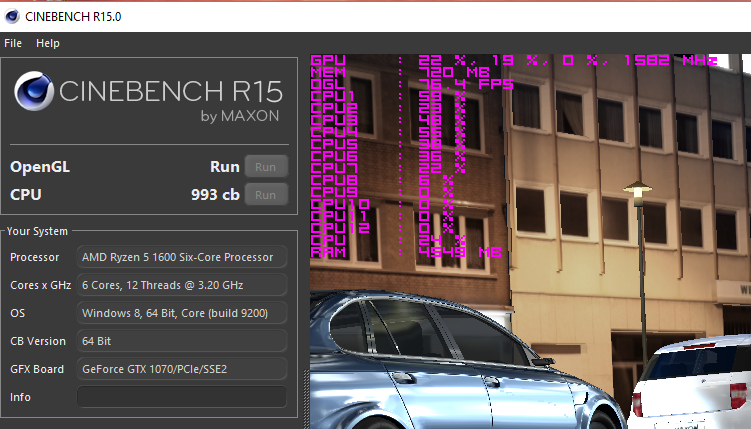Click the CPU score 993 cb
Screen dimensions: 751x429
(215, 195)
